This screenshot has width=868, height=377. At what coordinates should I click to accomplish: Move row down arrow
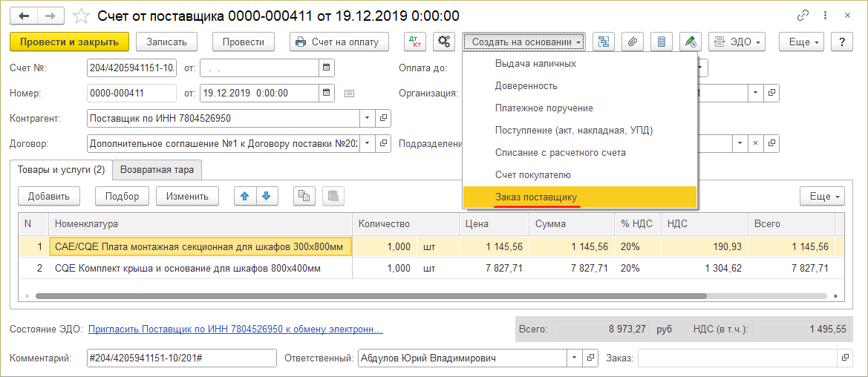(x=267, y=195)
